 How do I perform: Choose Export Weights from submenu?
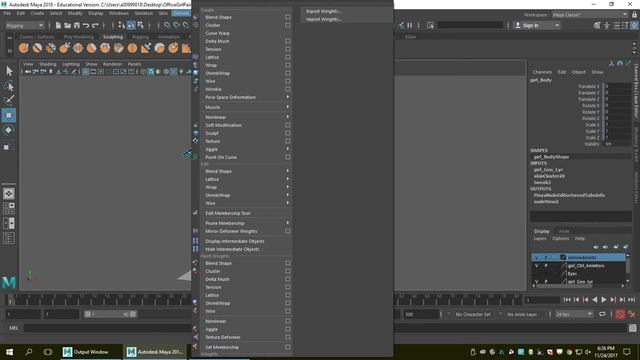(324, 11)
